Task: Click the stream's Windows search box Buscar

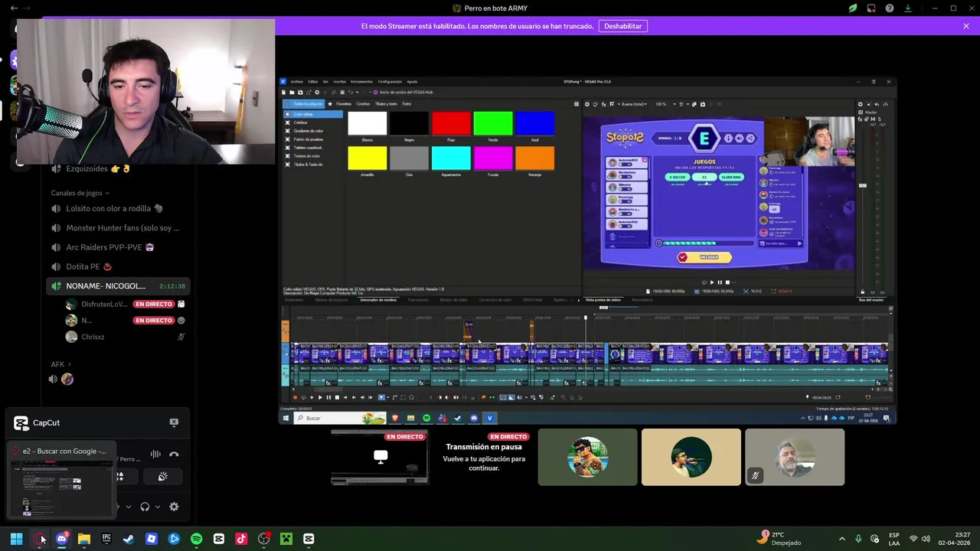Action: pyautogui.click(x=341, y=418)
